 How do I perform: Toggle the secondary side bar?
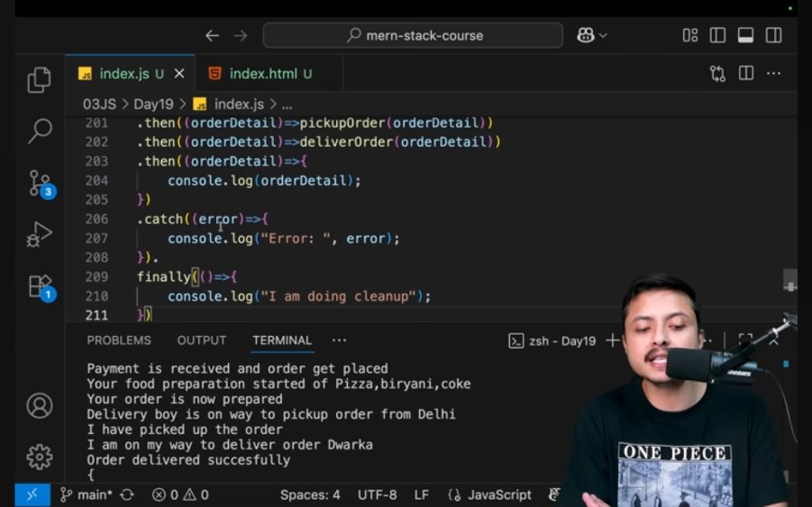click(x=773, y=35)
